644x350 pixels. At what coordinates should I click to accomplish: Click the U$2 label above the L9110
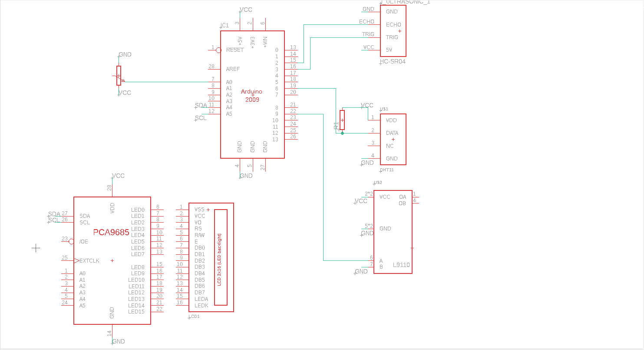377,183
